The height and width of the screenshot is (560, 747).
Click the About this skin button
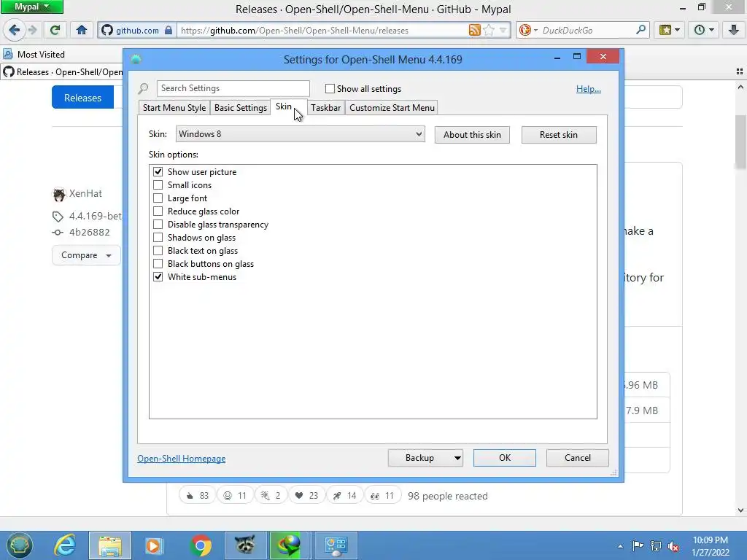point(472,135)
